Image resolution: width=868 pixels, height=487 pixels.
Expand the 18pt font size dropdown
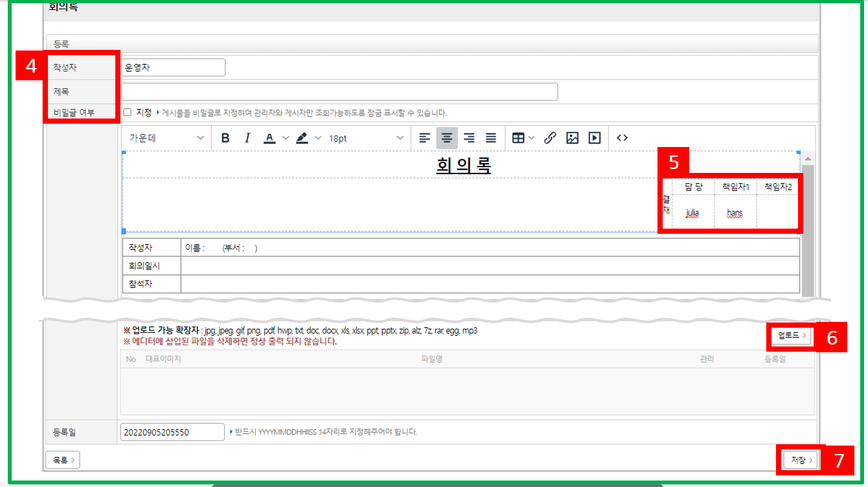[366, 138]
